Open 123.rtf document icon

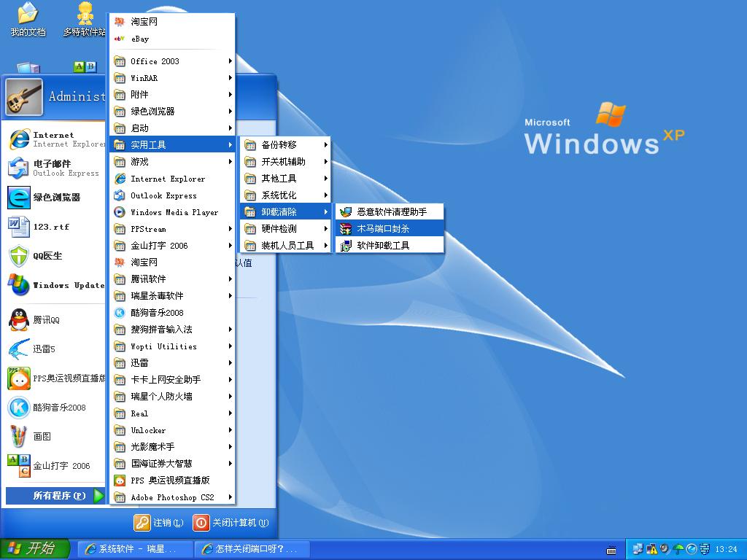(x=18, y=227)
